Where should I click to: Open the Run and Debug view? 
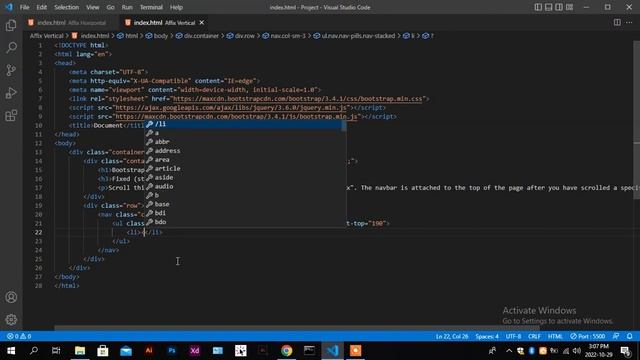pos(11,93)
